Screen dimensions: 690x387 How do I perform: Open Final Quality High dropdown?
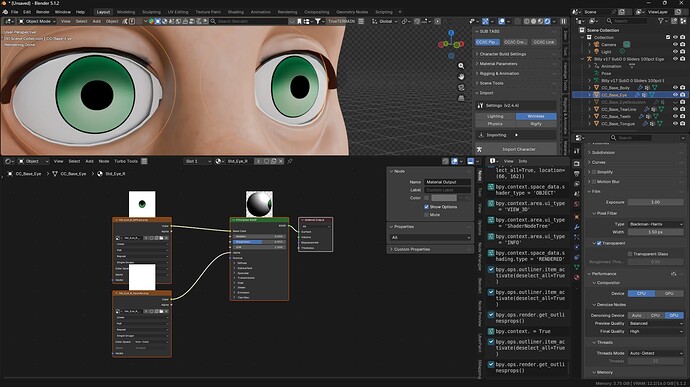655,331
